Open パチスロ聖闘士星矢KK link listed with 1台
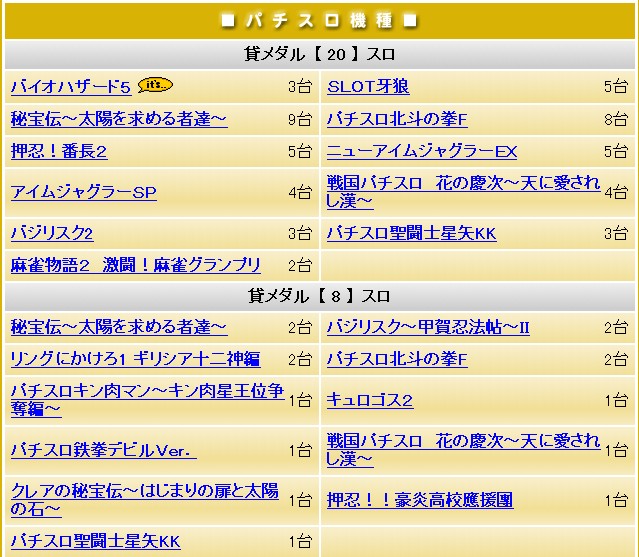The image size is (639, 557). click(x=95, y=541)
